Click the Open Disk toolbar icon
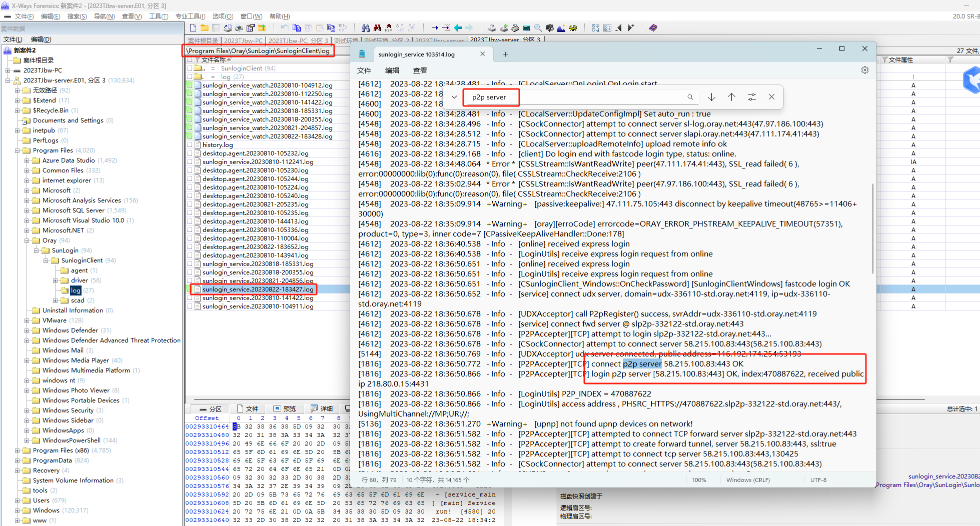980x526 pixels. point(492,28)
